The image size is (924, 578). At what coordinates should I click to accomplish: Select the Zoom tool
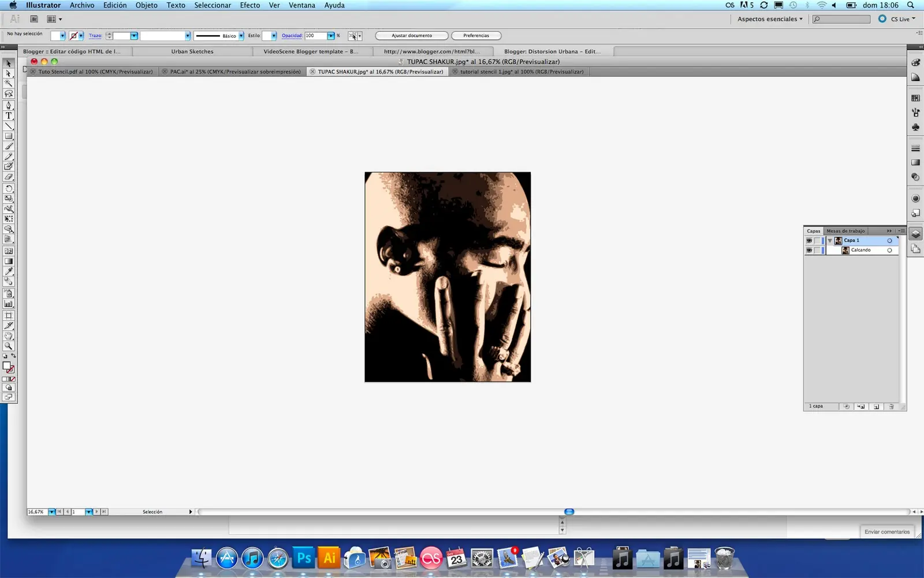9,346
